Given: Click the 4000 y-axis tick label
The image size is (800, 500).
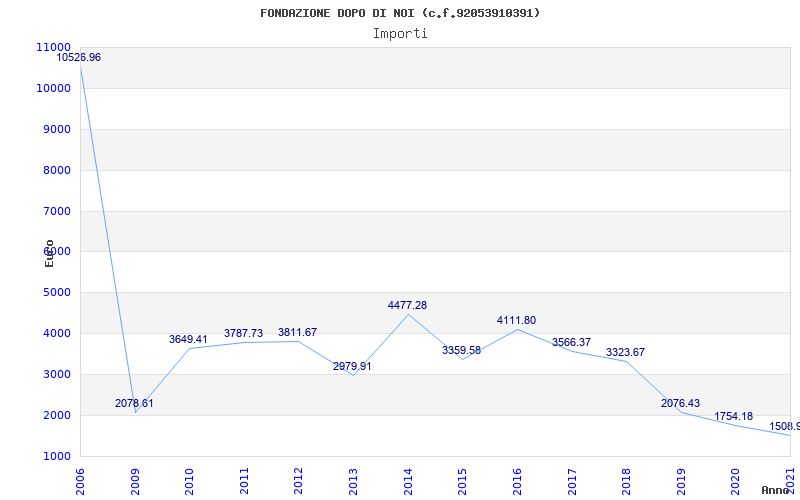Looking at the screenshot, I should 56,334.
